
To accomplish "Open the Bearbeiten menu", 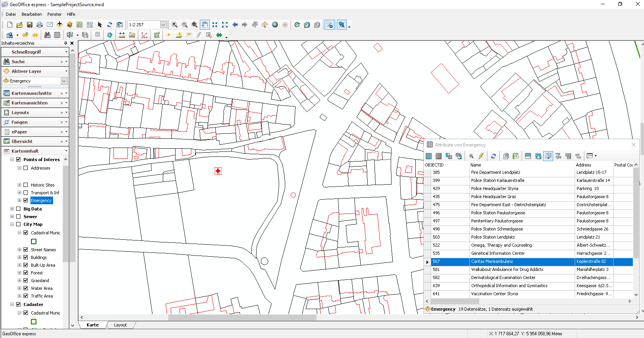I will [x=32, y=14].
